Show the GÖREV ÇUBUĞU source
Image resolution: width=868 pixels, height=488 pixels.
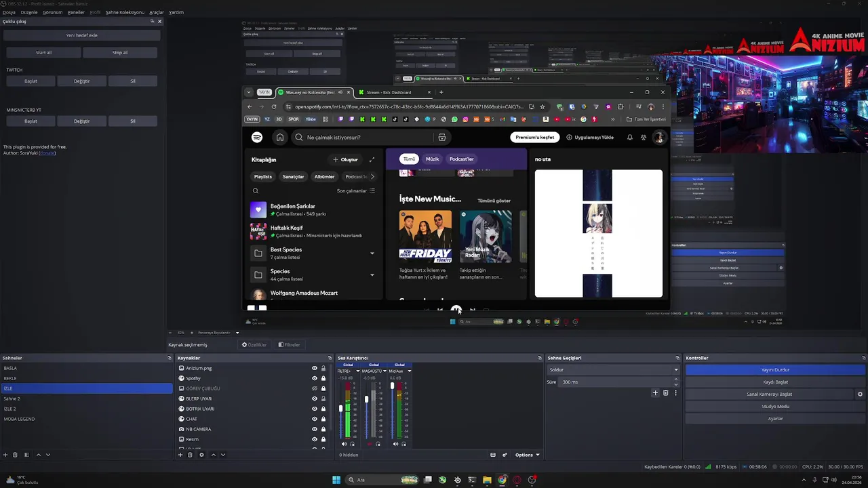tap(314, 388)
